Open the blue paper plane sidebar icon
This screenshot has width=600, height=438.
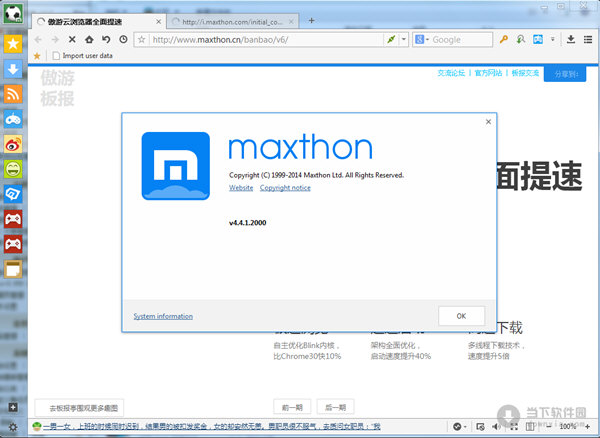click(x=13, y=194)
